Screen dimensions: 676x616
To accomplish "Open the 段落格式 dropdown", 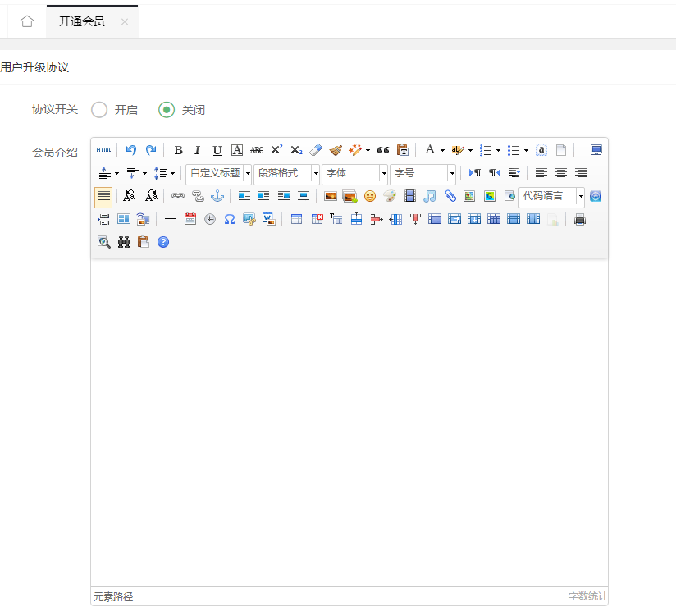I will [x=286, y=173].
